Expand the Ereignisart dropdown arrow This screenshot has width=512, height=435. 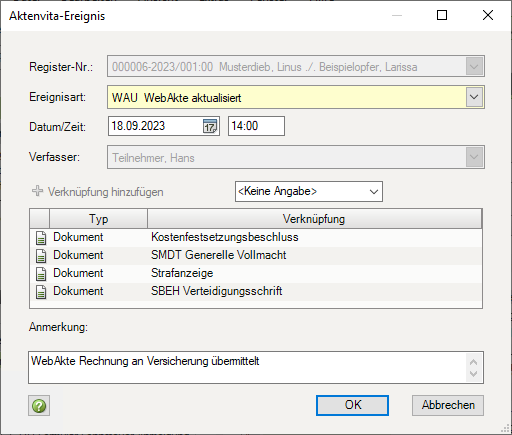(x=474, y=97)
